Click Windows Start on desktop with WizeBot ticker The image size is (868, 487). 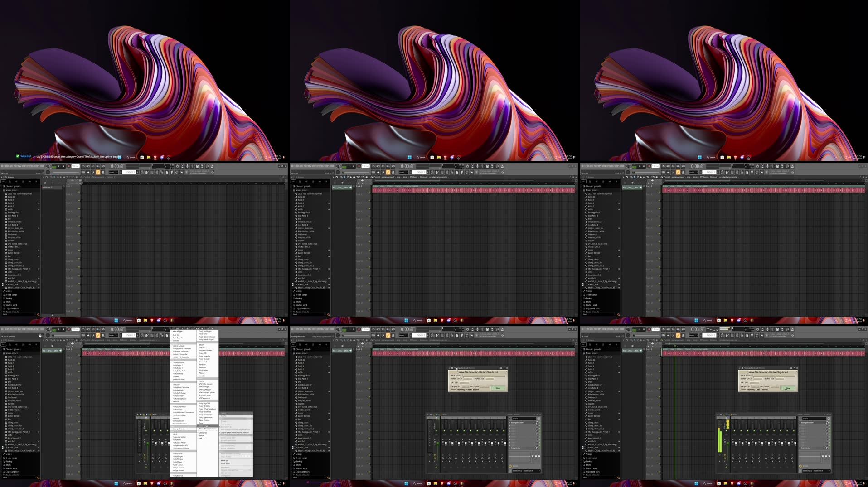point(120,157)
